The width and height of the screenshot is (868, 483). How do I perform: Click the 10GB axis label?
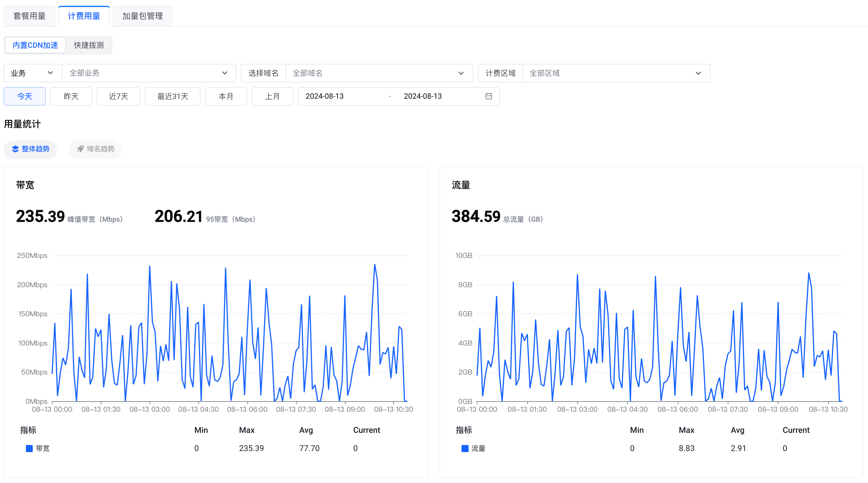[x=464, y=255]
